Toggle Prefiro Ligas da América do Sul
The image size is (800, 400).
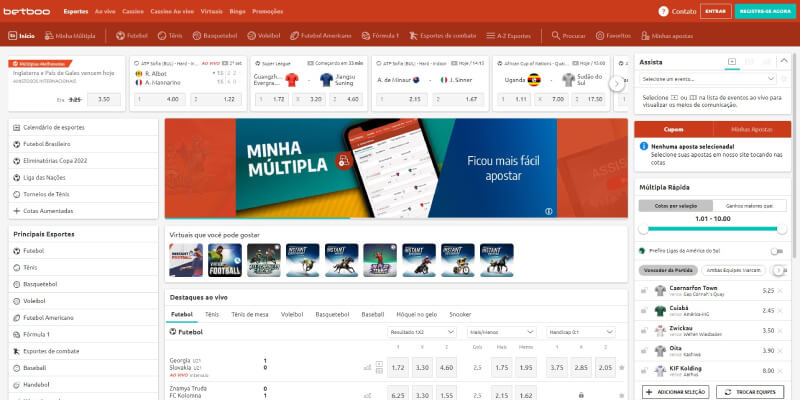tap(776, 250)
